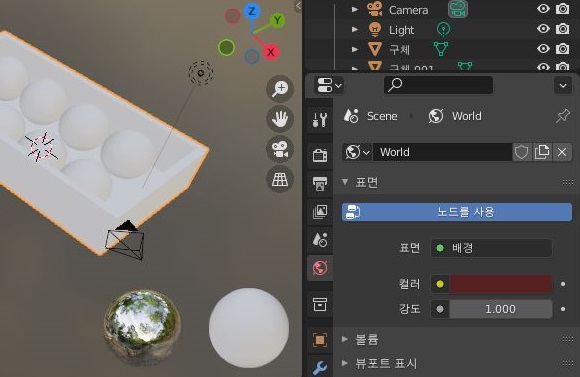Open the Tool properties tab

(320, 120)
